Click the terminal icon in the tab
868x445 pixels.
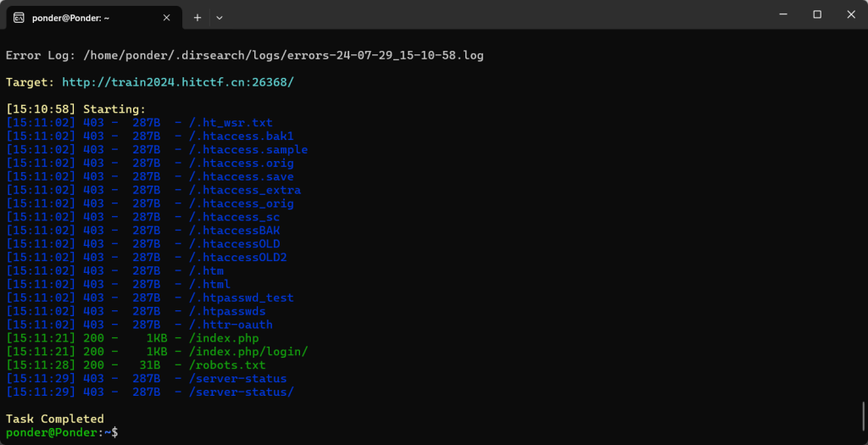point(19,17)
